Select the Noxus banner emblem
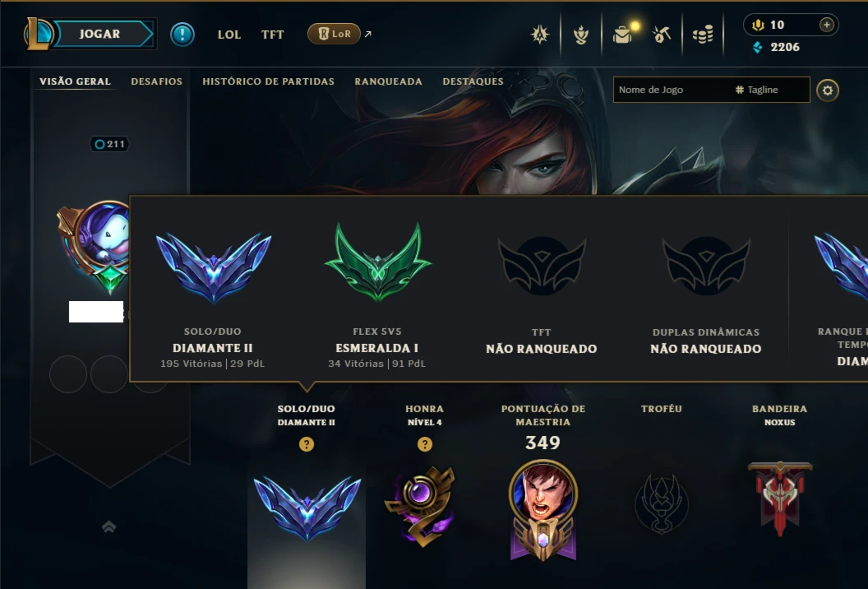This screenshot has height=589, width=868. pyautogui.click(x=780, y=499)
